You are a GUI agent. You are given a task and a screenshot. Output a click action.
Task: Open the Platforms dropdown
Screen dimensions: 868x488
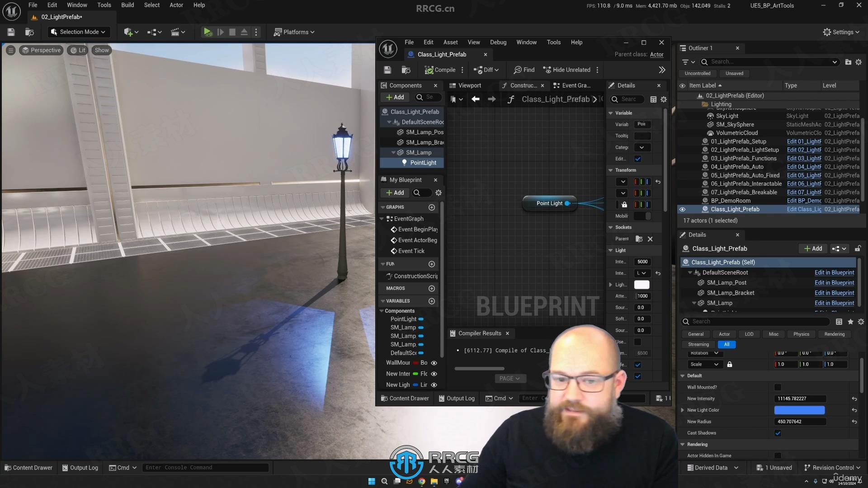294,32
